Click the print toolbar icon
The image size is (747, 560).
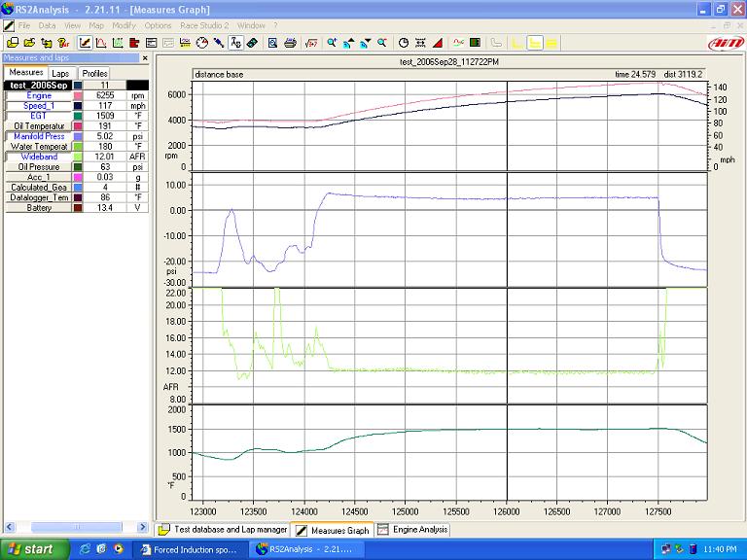(x=290, y=43)
